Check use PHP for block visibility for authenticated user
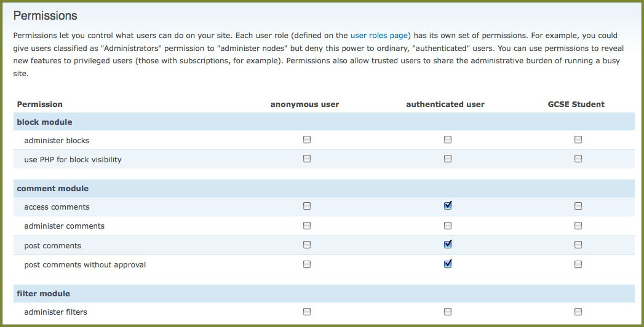Screen dimensions: 644x327 tap(448, 159)
